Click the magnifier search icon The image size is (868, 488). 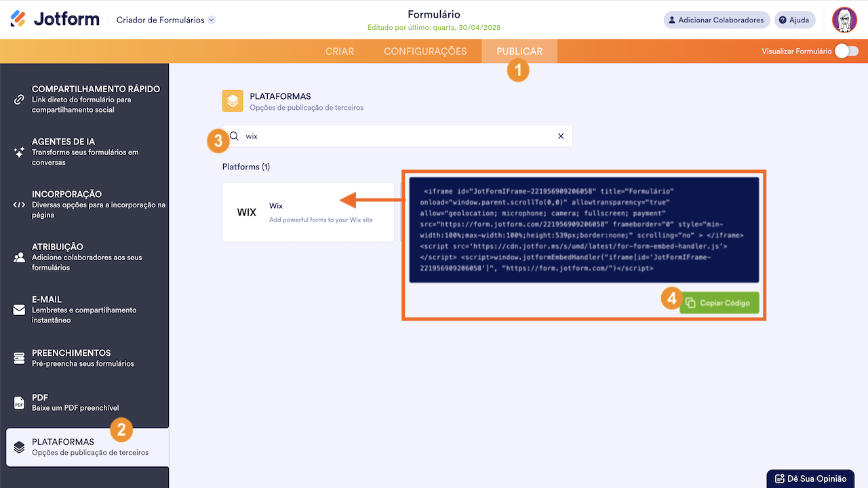pyautogui.click(x=234, y=136)
